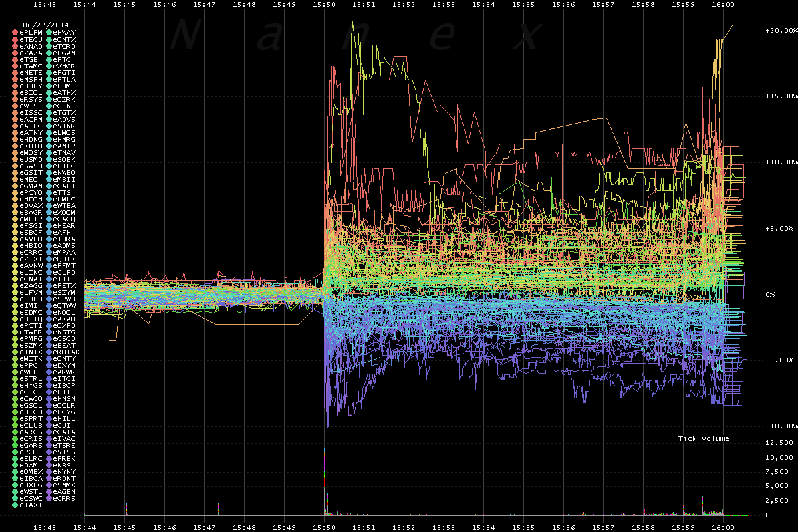Image resolution: width=798 pixels, height=532 pixels.
Task: Click the eBODY ticker label
Action: (31, 86)
